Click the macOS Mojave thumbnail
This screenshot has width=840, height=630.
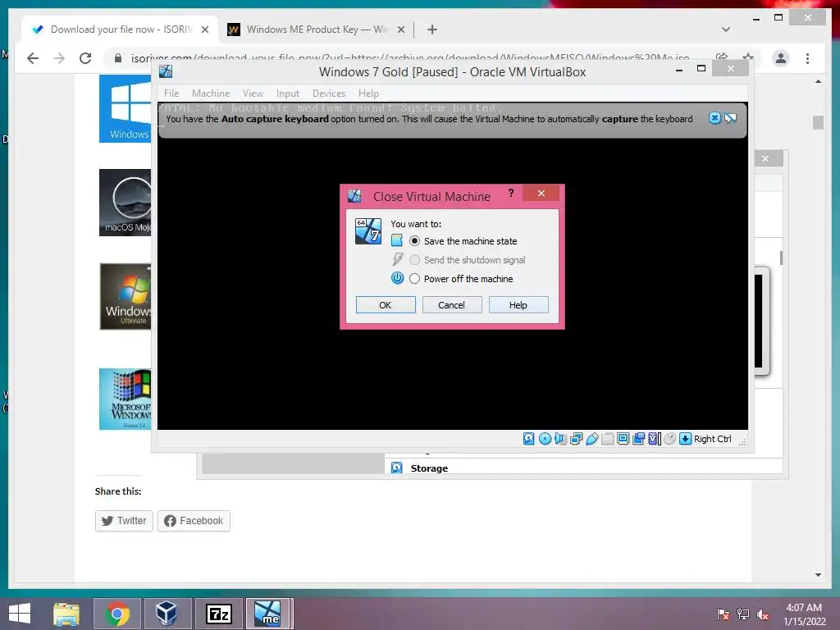[x=125, y=203]
